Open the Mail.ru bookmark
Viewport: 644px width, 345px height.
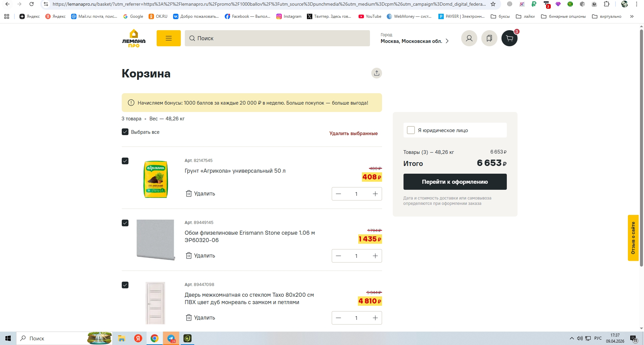(94, 16)
